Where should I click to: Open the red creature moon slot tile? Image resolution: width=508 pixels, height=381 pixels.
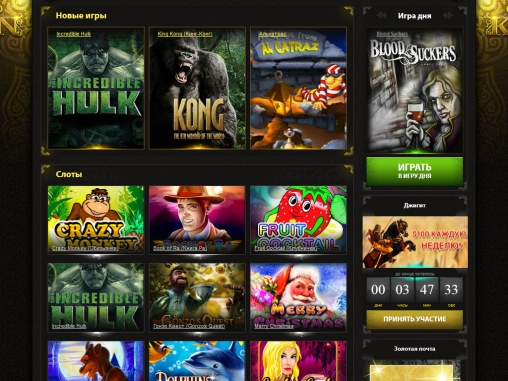click(x=96, y=361)
